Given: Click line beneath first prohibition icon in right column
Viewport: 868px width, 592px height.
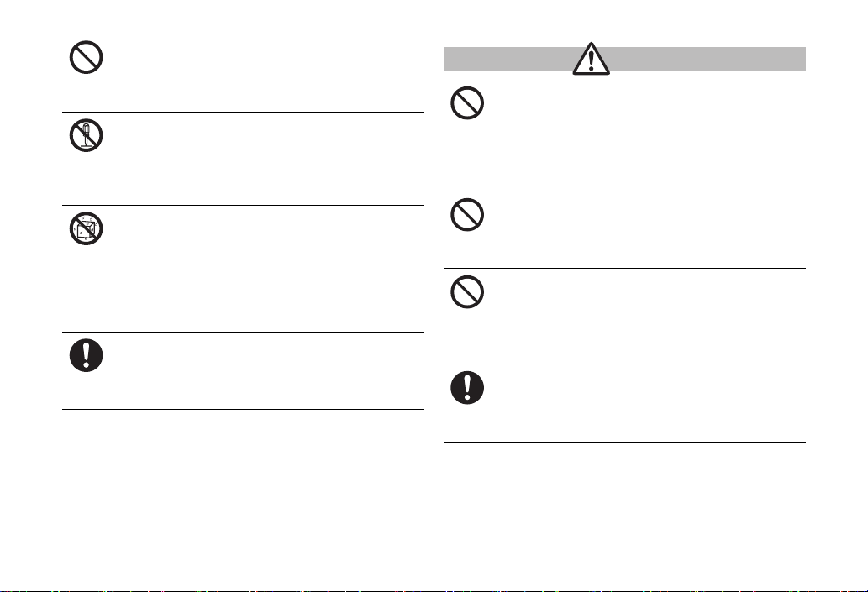Looking at the screenshot, I should coord(624,191).
